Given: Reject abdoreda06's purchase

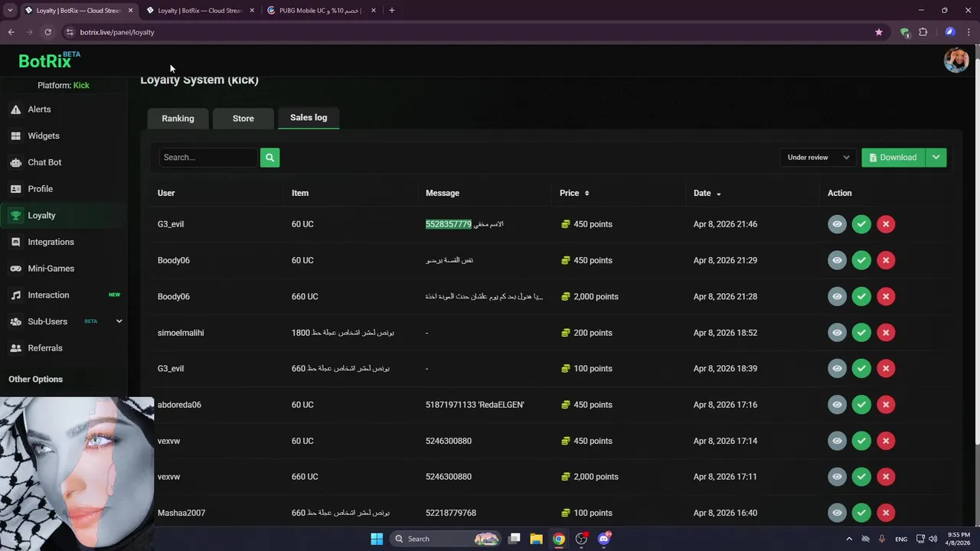Looking at the screenshot, I should (x=886, y=404).
